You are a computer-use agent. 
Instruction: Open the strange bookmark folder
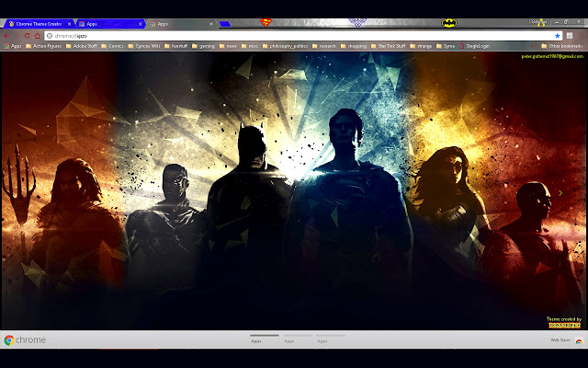[421, 46]
